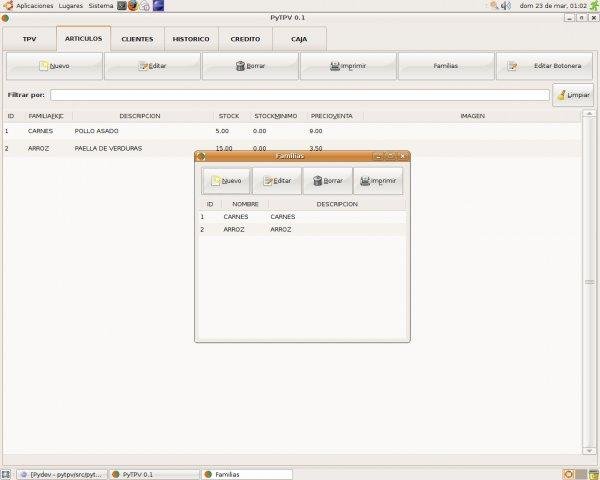
Task: Switch to the TPV tab
Action: click(x=29, y=39)
